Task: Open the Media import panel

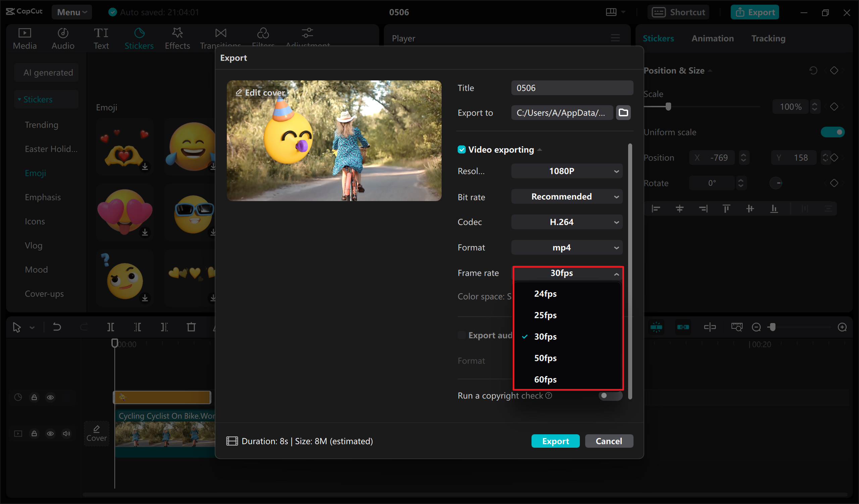Action: pos(24,38)
